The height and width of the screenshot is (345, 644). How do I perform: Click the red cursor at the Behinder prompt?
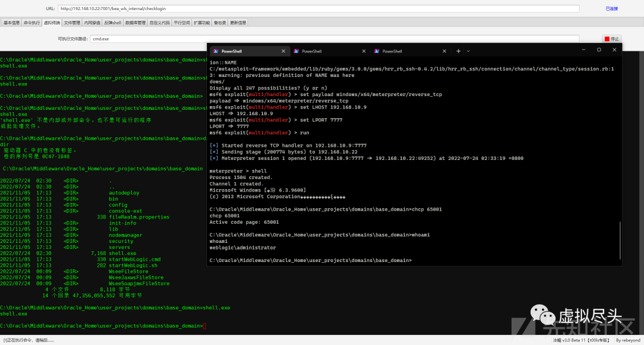205,326
